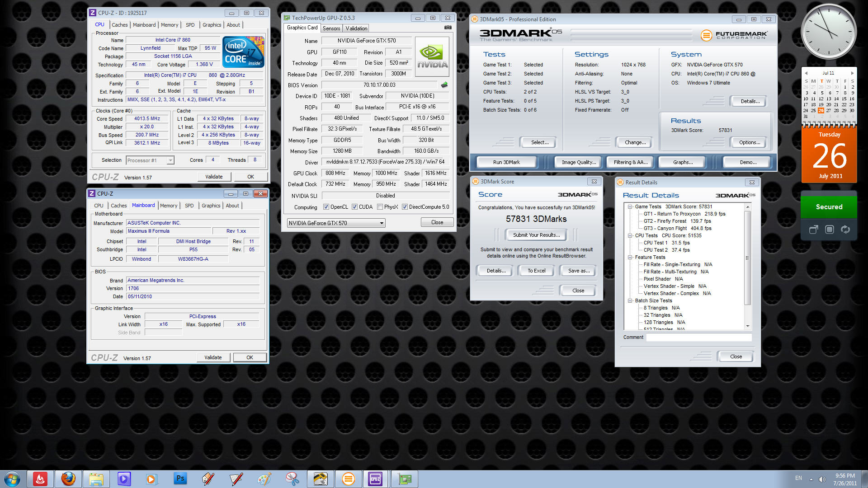
Task: Switch to the Sensors tab in GPU-Z
Action: [331, 28]
